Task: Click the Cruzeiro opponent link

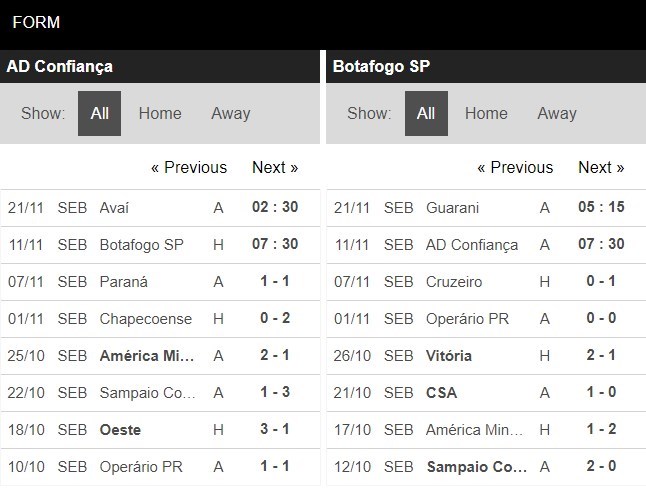Action: 455,281
